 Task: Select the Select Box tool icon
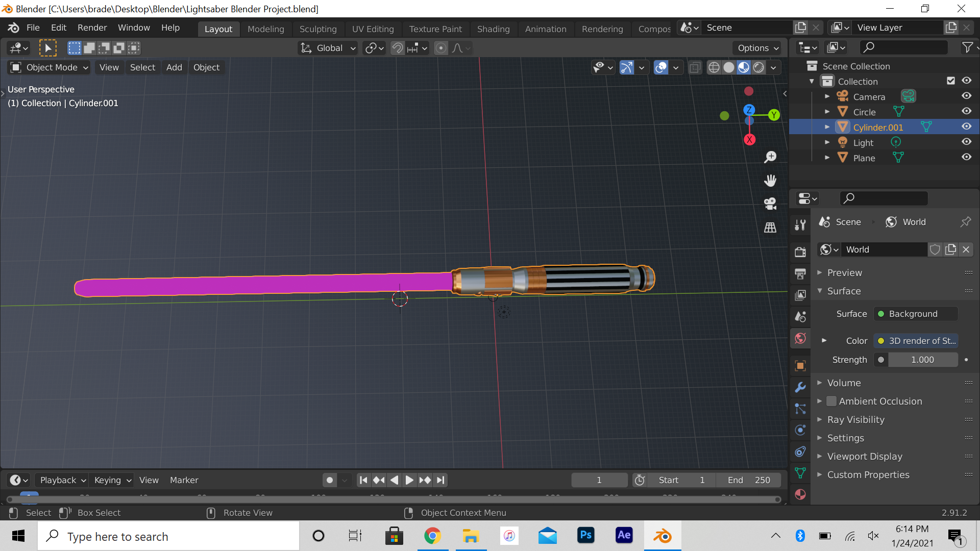click(x=48, y=48)
